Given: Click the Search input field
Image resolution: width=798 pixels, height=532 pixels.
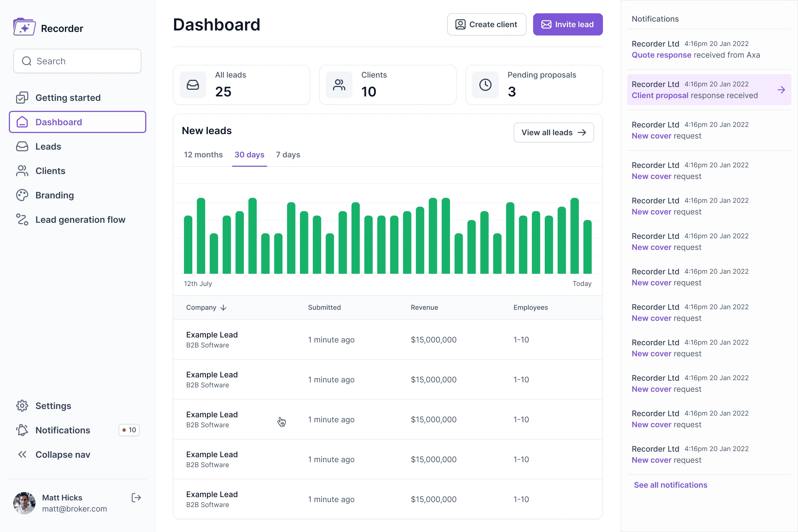Looking at the screenshot, I should tap(77, 61).
